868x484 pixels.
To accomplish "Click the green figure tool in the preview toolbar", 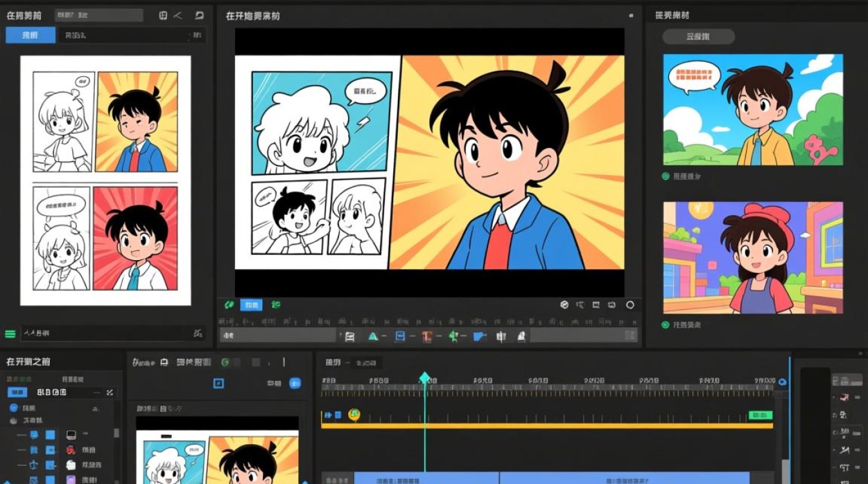I will pyautogui.click(x=453, y=336).
